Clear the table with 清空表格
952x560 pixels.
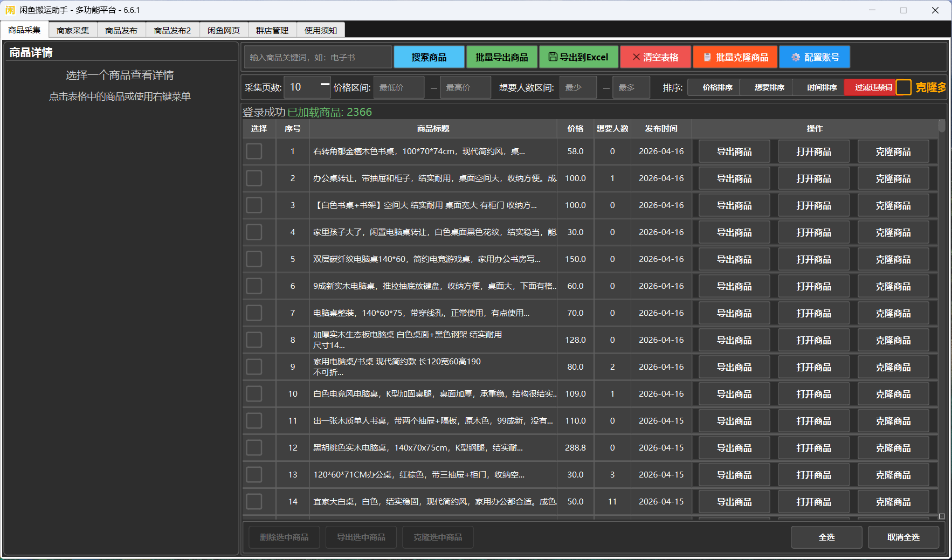click(655, 57)
